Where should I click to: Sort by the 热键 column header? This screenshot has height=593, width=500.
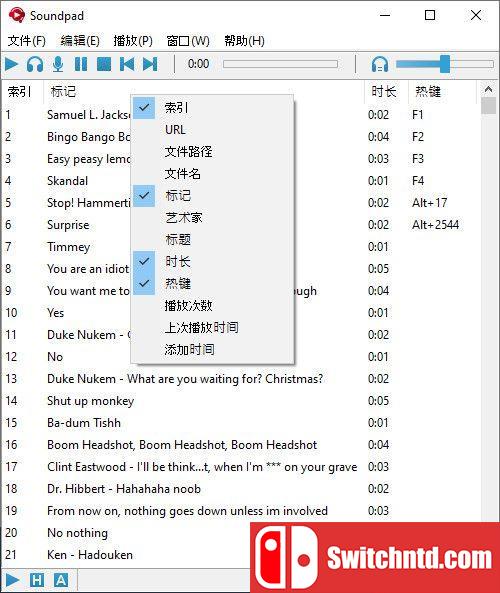tap(442, 92)
